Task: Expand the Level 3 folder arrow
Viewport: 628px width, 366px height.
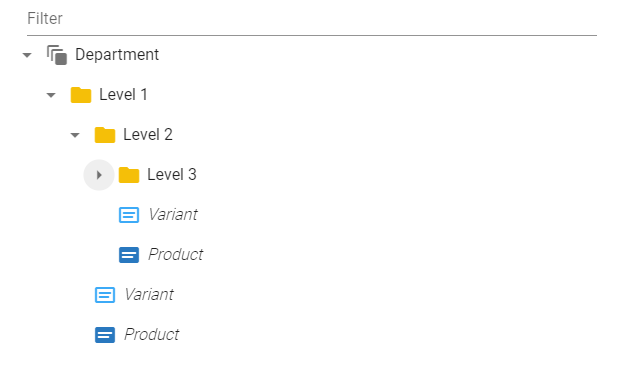Action: (99, 175)
